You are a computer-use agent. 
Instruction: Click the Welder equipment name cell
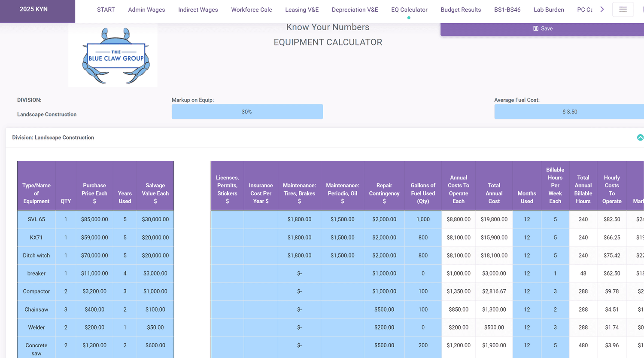(x=36, y=328)
